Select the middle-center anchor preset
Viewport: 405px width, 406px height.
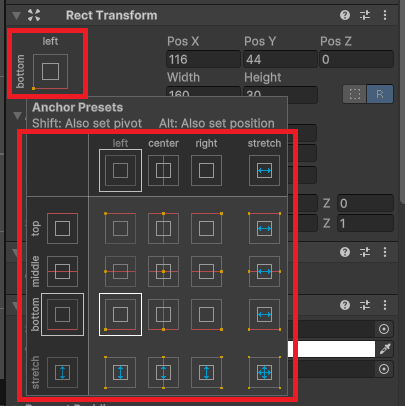click(163, 272)
